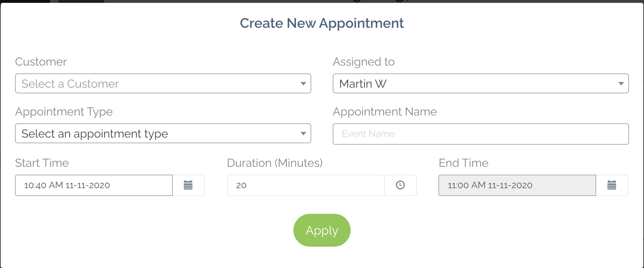
Task: Open the End Time calendar icon
Action: click(x=612, y=185)
